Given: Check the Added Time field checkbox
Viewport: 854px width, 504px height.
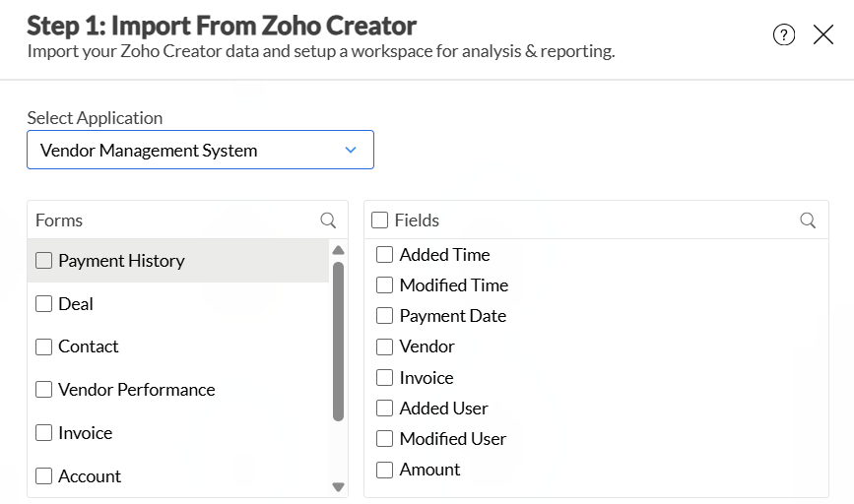Looking at the screenshot, I should point(384,254).
